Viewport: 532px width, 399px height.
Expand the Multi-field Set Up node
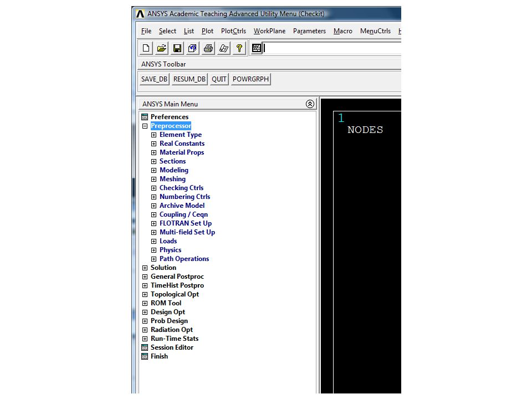154,232
